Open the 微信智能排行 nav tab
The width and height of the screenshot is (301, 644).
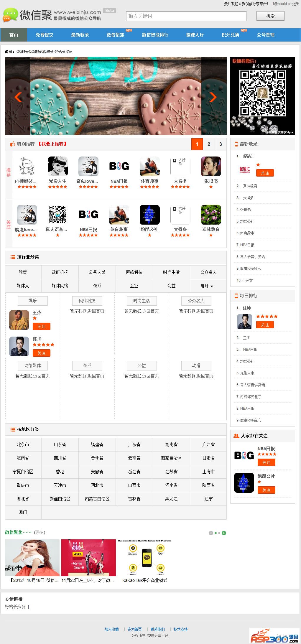click(155, 35)
